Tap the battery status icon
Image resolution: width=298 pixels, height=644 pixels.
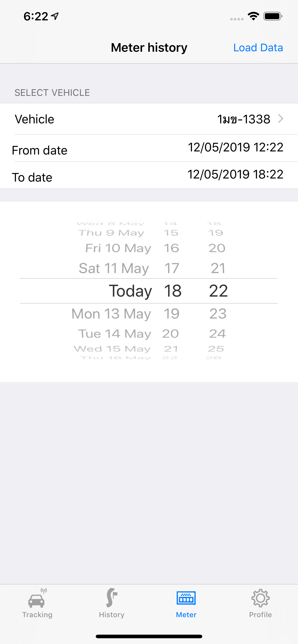(x=273, y=16)
